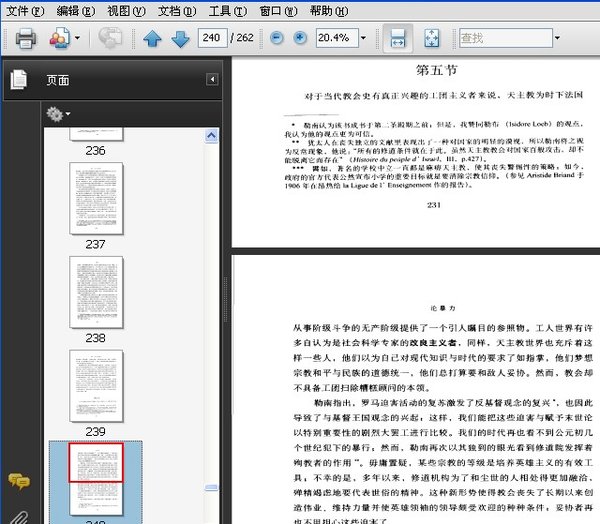This screenshot has height=524, width=600.
Task: Click the total page count 262
Action: pos(245,38)
